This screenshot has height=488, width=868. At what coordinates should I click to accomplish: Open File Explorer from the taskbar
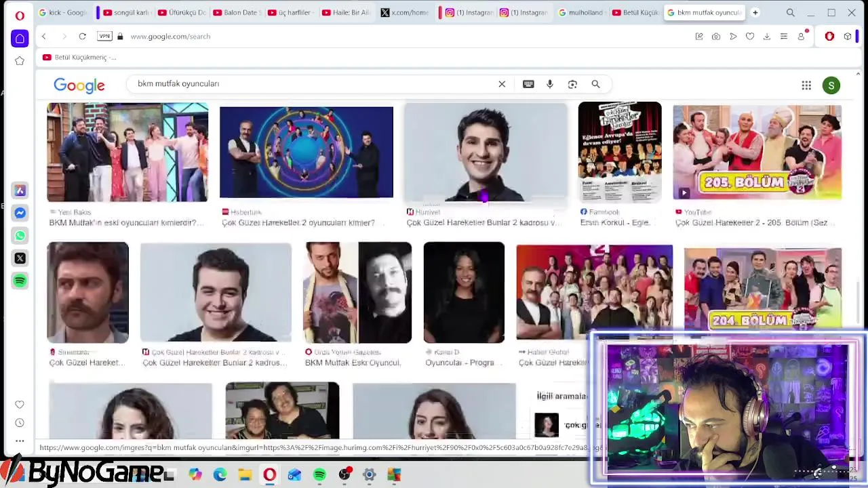(245, 474)
